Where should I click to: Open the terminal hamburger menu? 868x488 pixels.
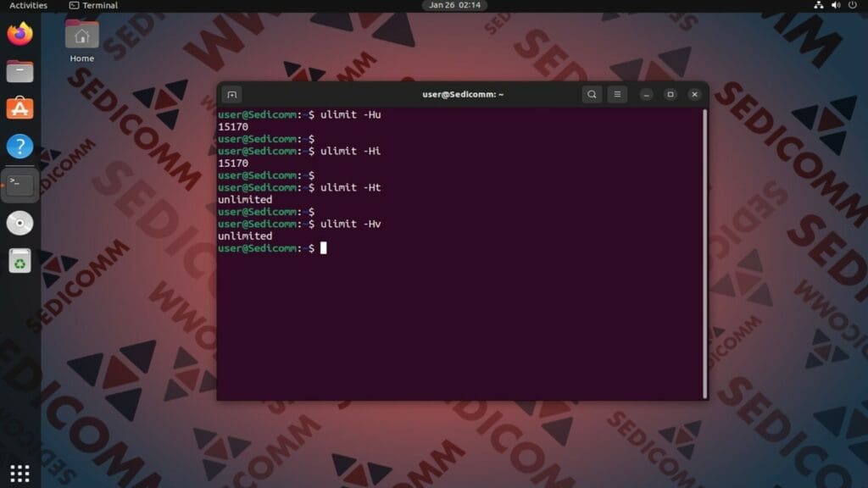coord(617,94)
